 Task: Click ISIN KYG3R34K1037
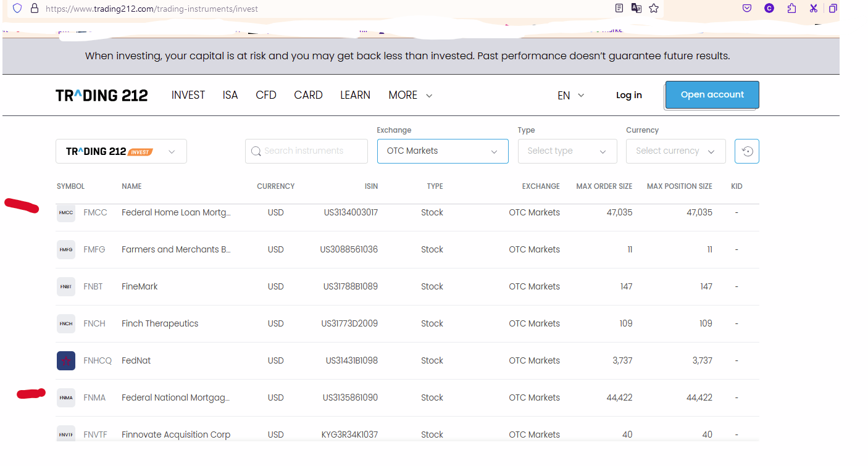point(349,435)
